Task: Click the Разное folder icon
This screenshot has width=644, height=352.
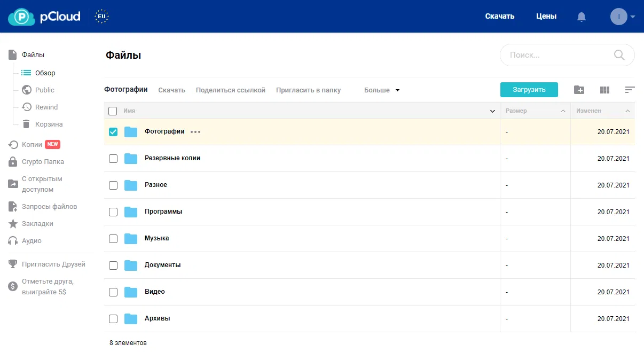Action: [131, 185]
